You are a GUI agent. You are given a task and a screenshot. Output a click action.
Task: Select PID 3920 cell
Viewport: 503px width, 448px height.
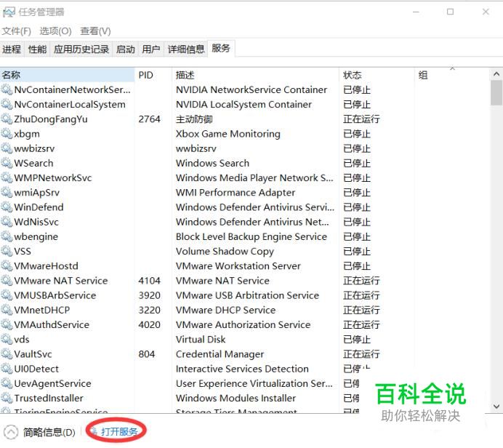point(149,295)
